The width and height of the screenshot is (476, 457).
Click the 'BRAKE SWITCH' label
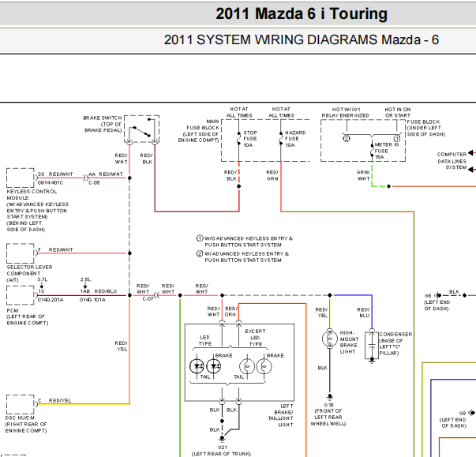103,118
